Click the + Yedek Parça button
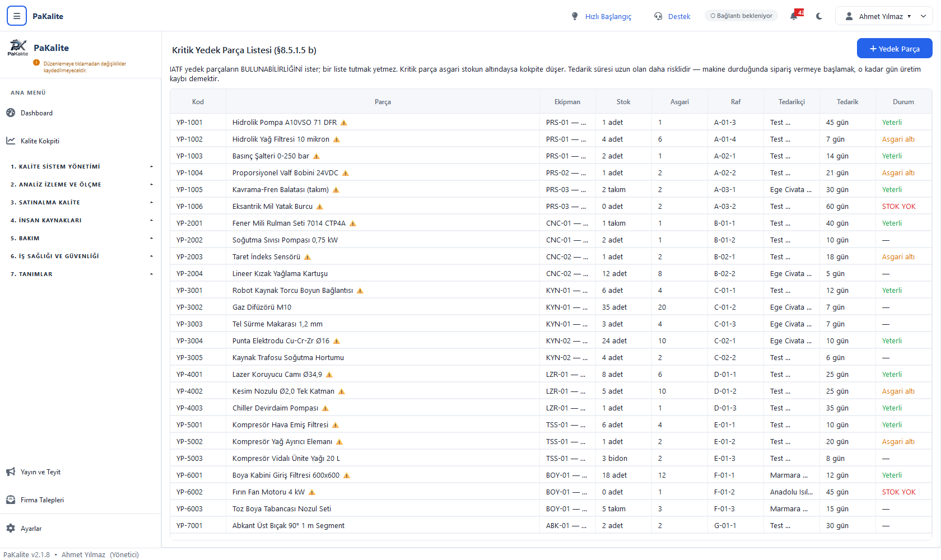Screen dimensions: 941x560 [895, 49]
